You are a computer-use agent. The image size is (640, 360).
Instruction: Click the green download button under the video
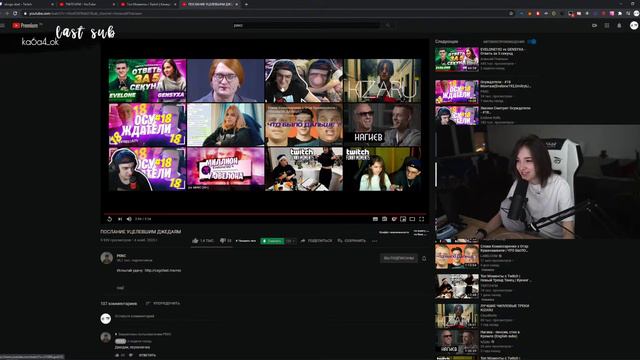tap(272, 241)
